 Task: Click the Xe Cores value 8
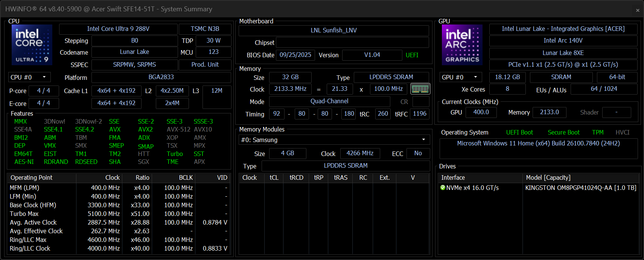click(507, 89)
